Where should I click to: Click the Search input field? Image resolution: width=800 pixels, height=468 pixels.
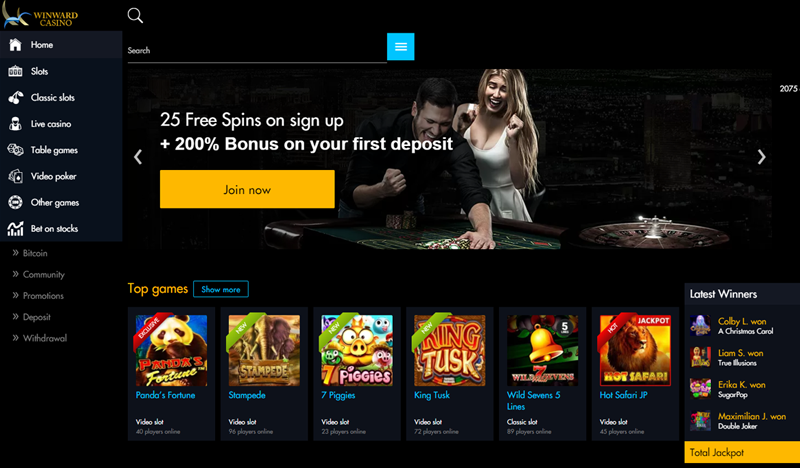click(x=257, y=51)
